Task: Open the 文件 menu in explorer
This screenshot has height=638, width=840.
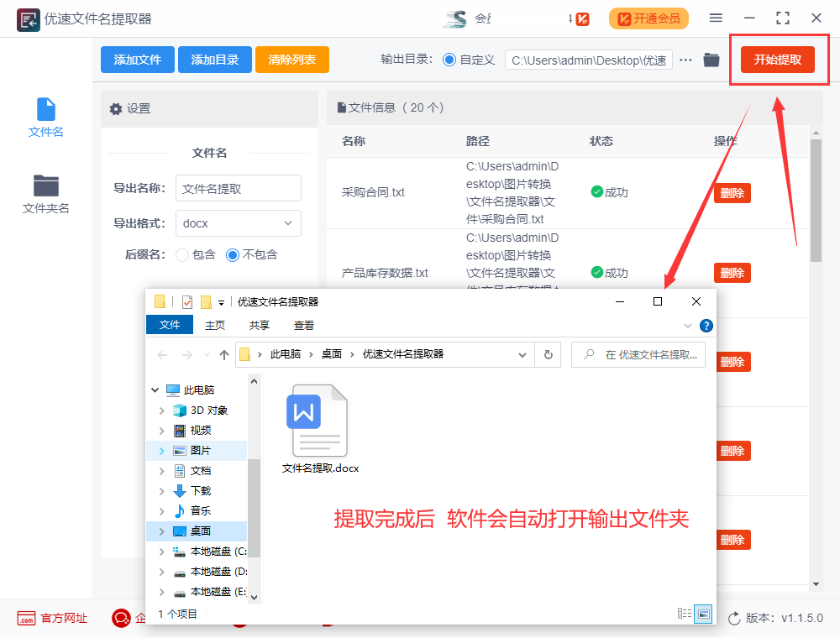Action: pos(170,324)
